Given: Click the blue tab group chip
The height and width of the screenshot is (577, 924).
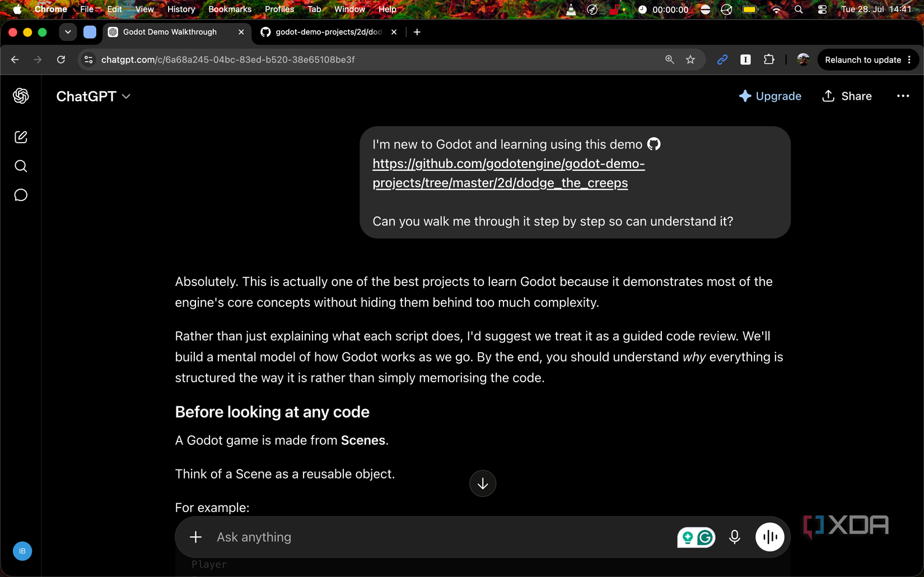Looking at the screenshot, I should click(90, 32).
